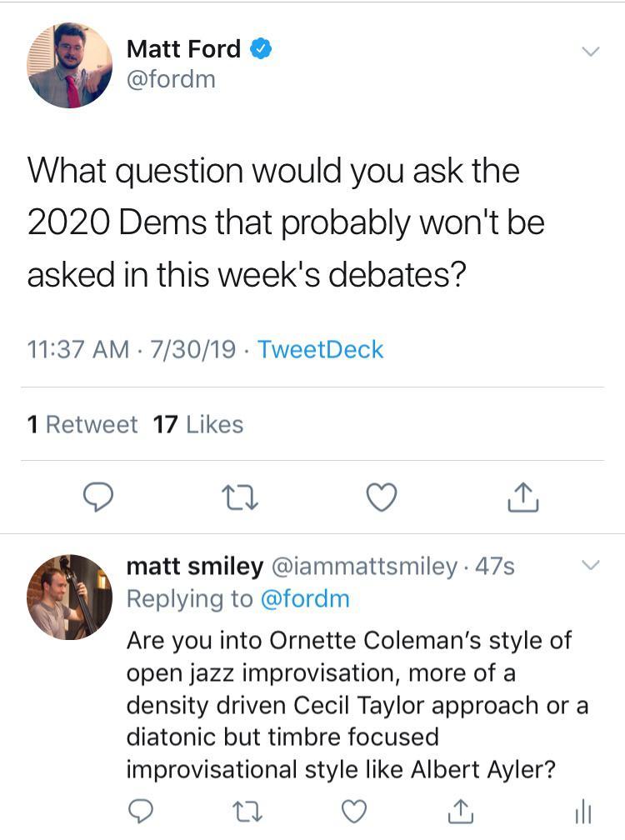The image size is (625, 840).
Task: Go to @iammattsmiley handle
Action: tap(364, 567)
